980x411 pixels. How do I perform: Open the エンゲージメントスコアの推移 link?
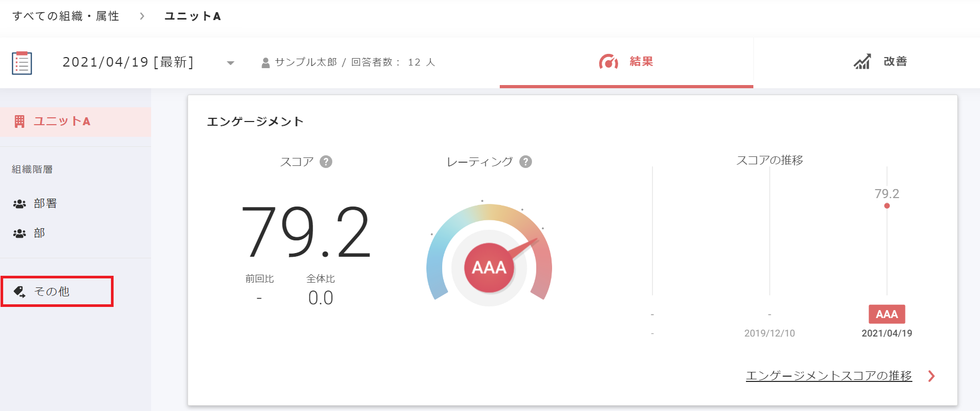828,376
